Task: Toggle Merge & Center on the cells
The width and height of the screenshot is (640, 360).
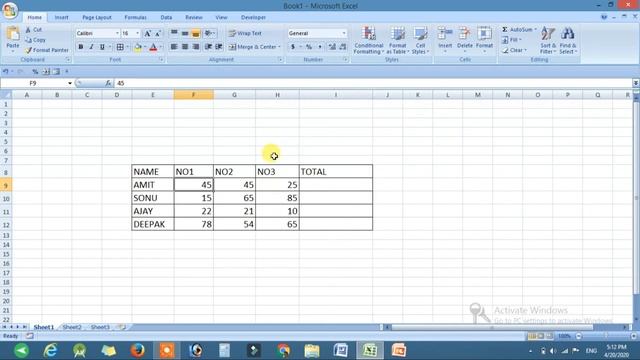Action: [x=252, y=47]
